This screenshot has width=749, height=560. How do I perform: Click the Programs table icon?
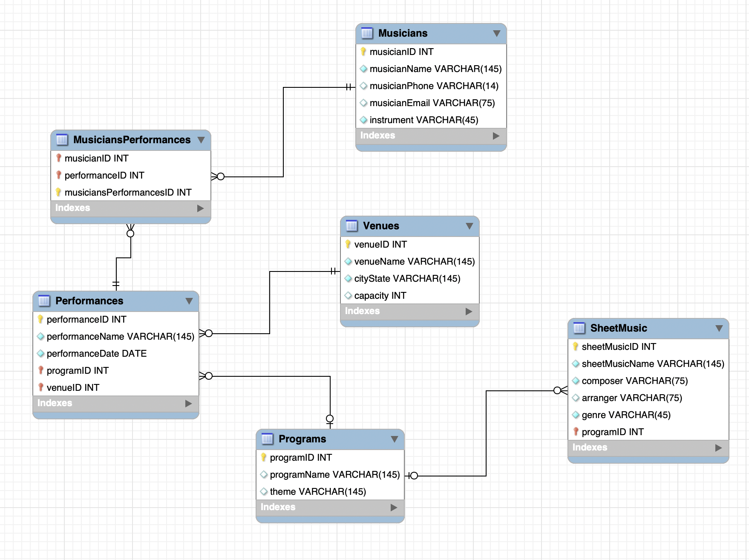(x=267, y=439)
